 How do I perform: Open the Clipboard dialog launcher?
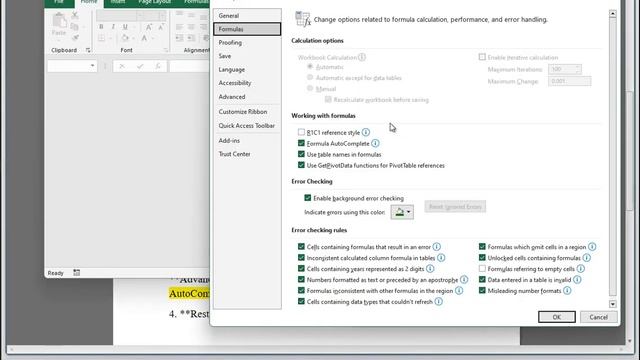[x=88, y=50]
